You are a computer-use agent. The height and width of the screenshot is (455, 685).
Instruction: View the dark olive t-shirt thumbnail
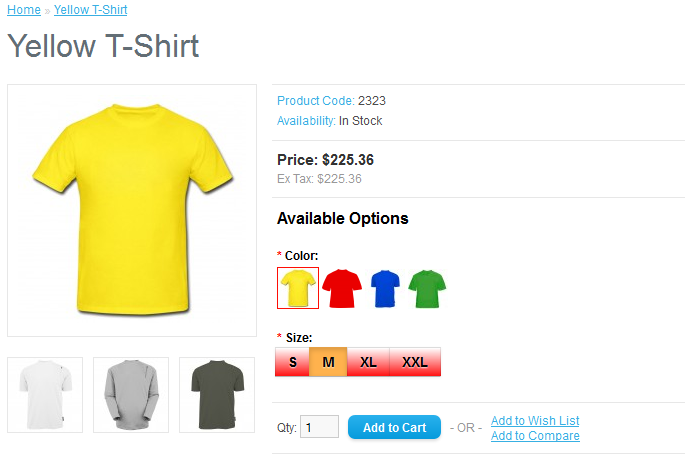[217, 395]
